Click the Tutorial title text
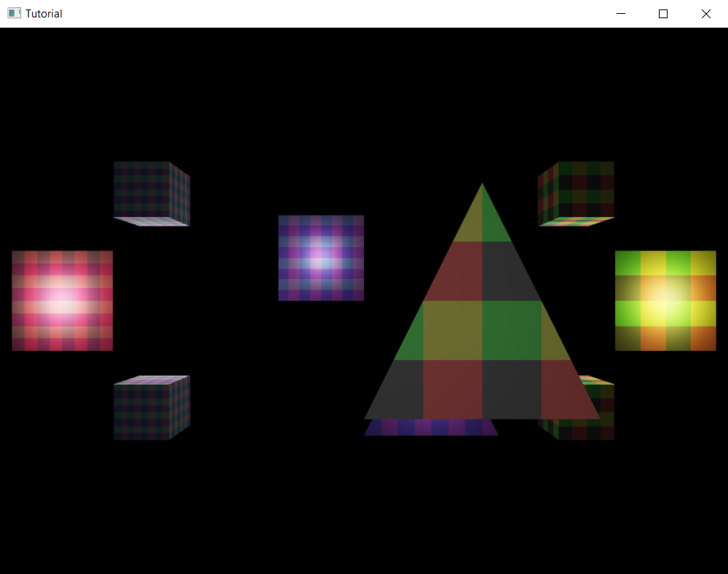The width and height of the screenshot is (728, 574). coord(46,13)
